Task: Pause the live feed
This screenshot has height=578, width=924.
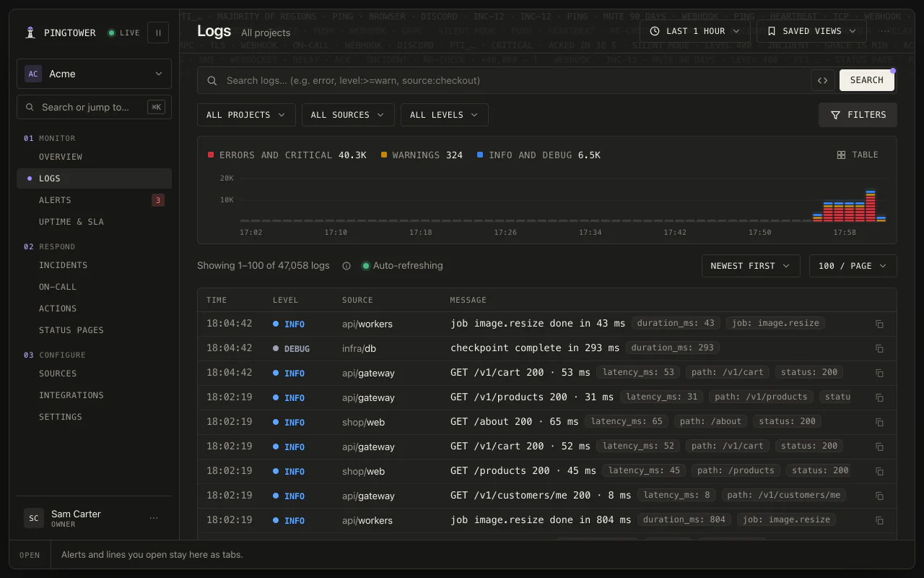Action: click(x=158, y=33)
